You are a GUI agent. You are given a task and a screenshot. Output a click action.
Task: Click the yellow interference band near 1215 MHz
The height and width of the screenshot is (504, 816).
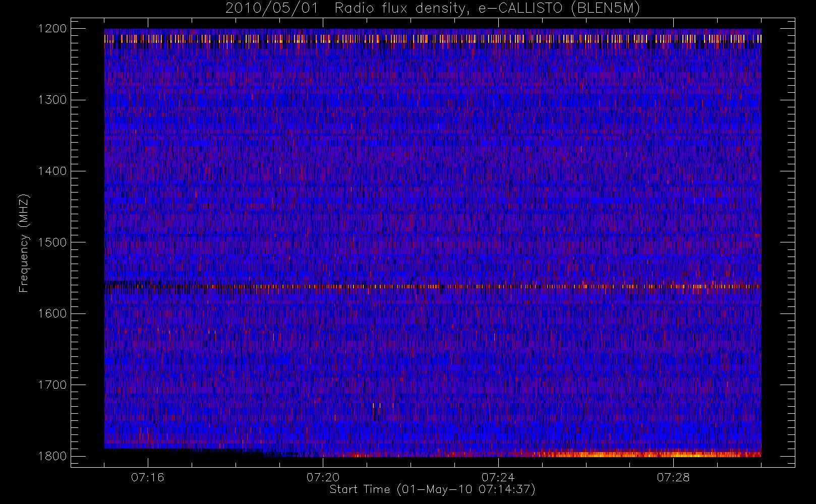(x=433, y=39)
